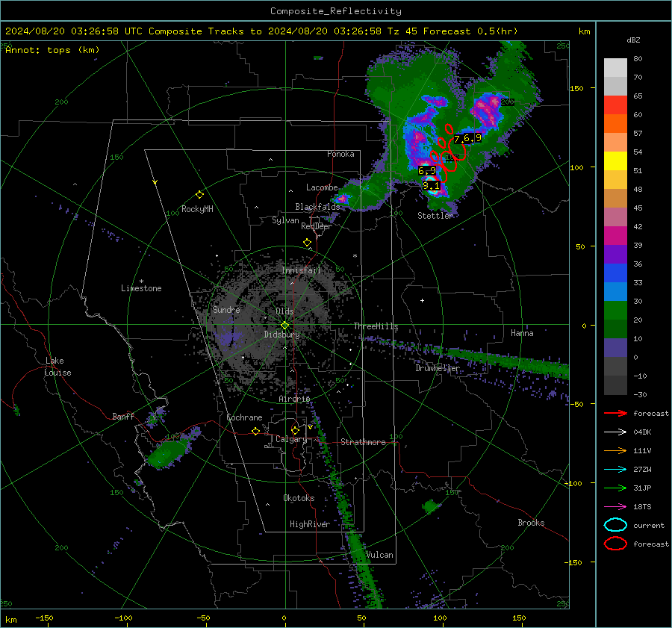Click the magenta swatch in dBZ scale

(615, 236)
